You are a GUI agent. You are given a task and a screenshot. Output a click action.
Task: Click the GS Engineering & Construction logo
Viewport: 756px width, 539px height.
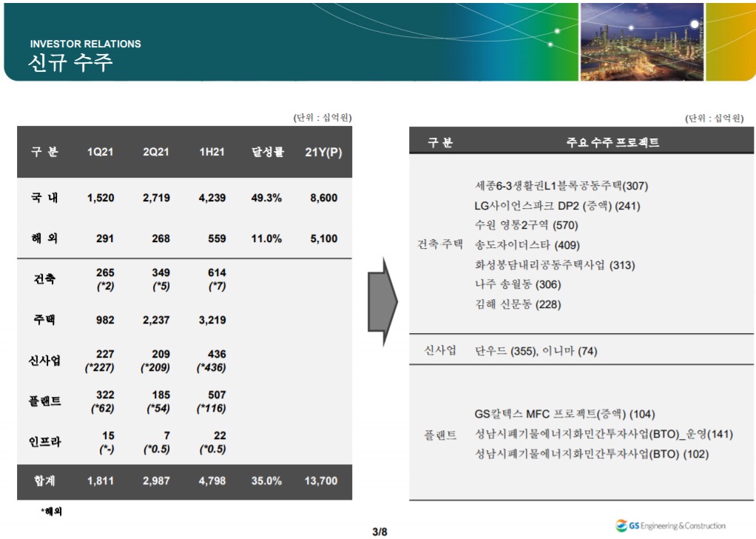point(671,526)
